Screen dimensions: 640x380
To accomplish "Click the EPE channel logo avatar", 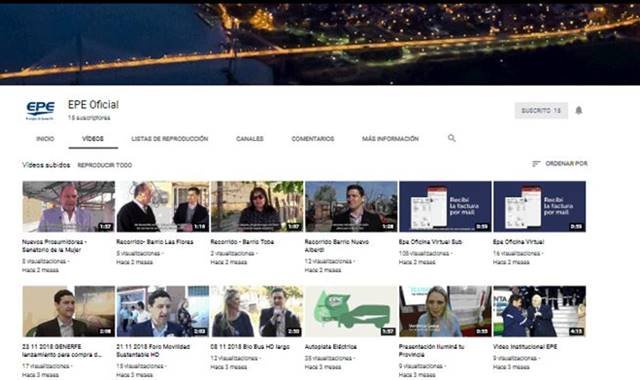I will pos(40,110).
